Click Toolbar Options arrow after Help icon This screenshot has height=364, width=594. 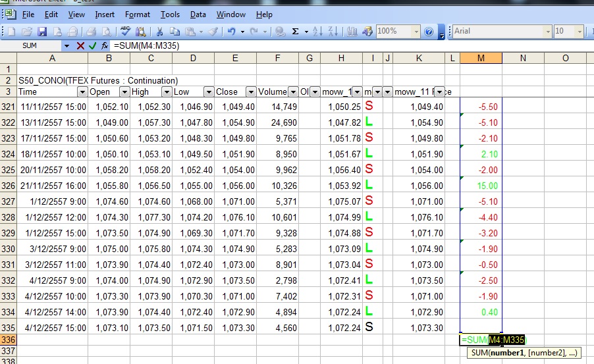[441, 32]
